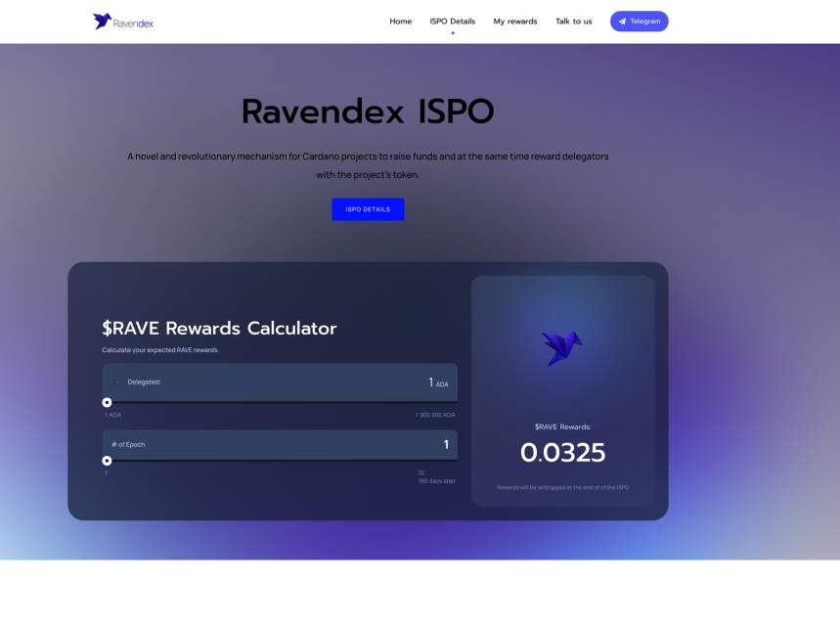The image size is (840, 629).
Task: Select My rewards in the navigation bar
Action: [514, 21]
